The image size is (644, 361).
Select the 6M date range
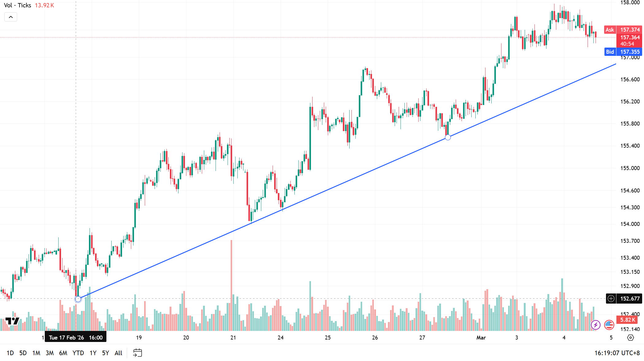tap(63, 353)
